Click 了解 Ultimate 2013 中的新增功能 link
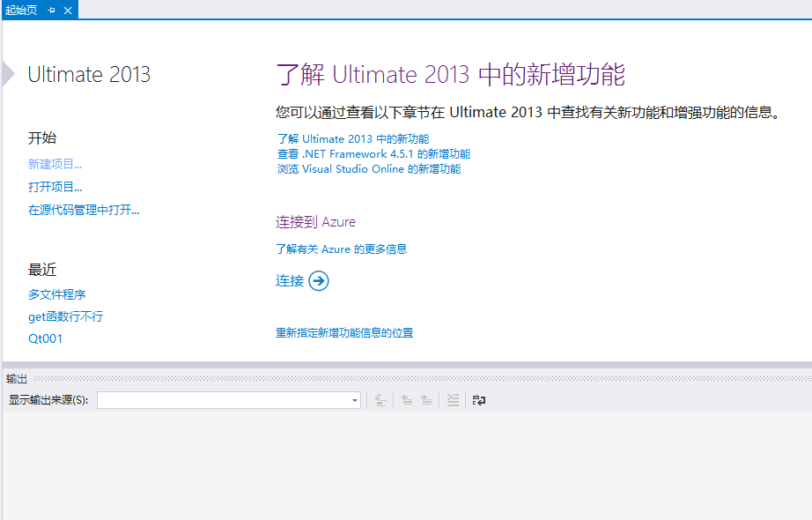The image size is (812, 520). pos(356,138)
